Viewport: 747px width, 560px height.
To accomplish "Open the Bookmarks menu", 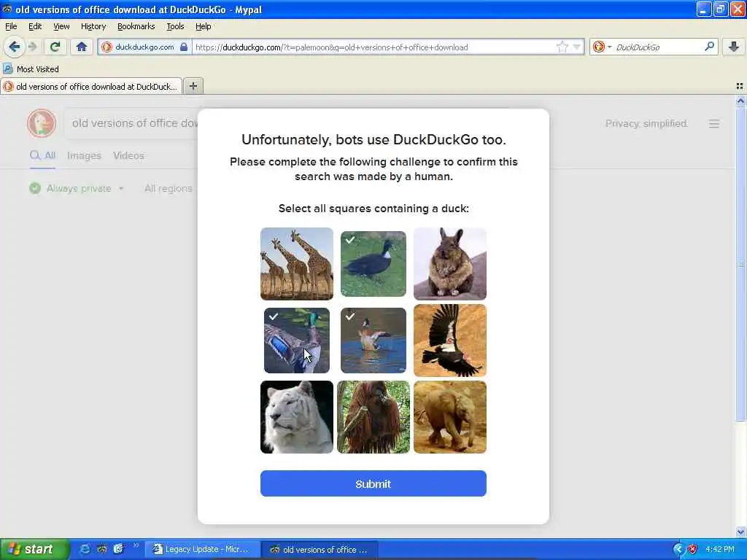I will coord(136,26).
